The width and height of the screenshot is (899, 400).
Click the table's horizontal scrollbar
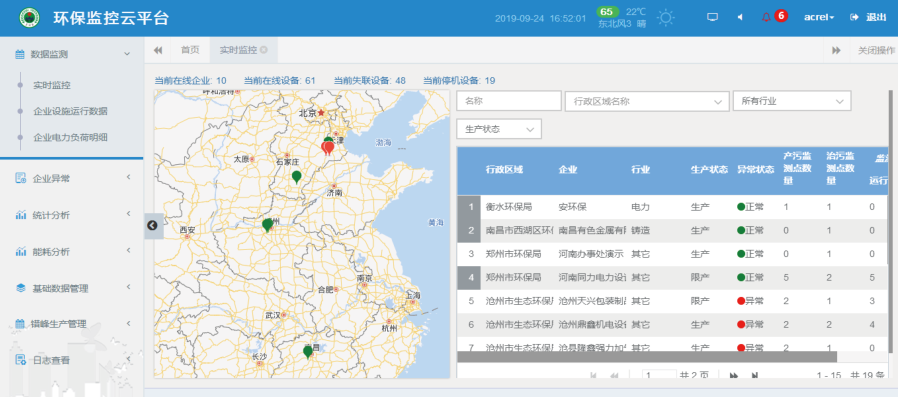coord(647,356)
